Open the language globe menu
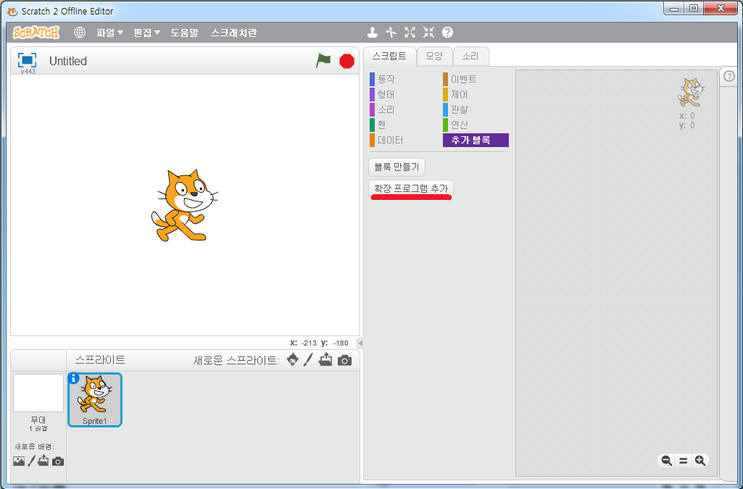This screenshot has height=489, width=743. tap(80, 33)
